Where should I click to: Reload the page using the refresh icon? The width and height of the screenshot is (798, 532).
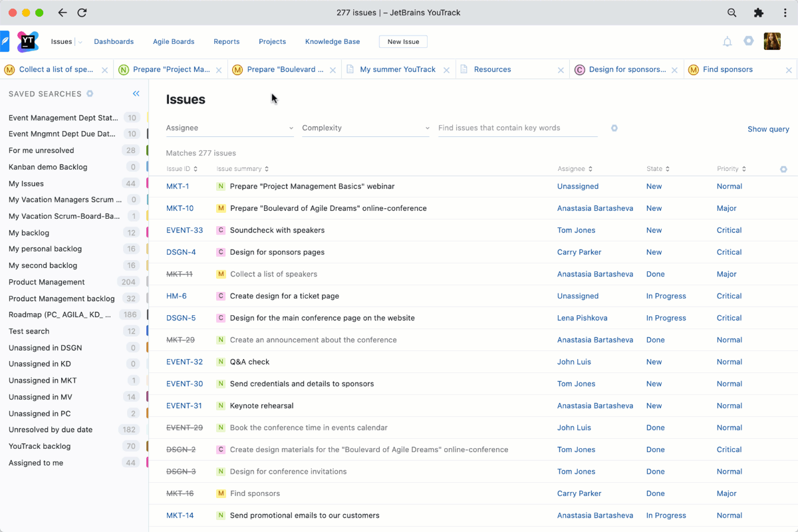click(82, 13)
